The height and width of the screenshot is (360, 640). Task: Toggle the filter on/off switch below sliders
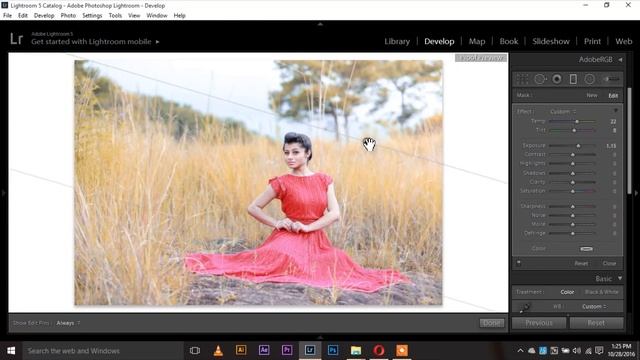click(x=519, y=263)
